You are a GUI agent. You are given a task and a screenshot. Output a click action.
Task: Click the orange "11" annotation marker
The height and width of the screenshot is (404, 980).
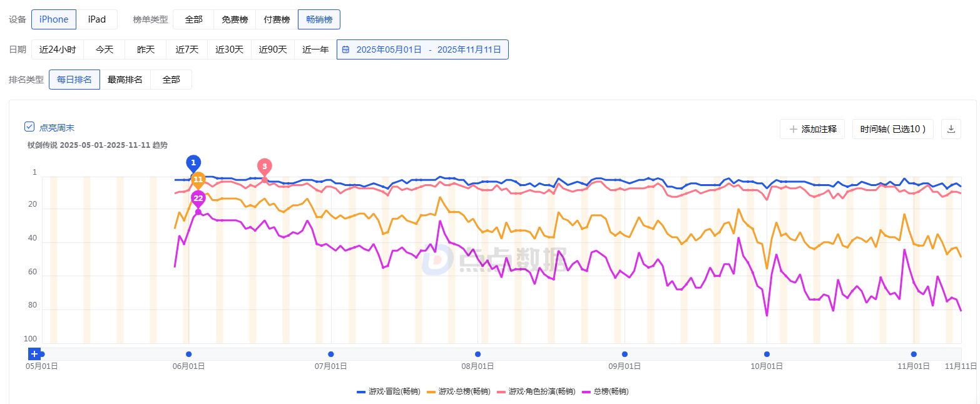coord(198,180)
